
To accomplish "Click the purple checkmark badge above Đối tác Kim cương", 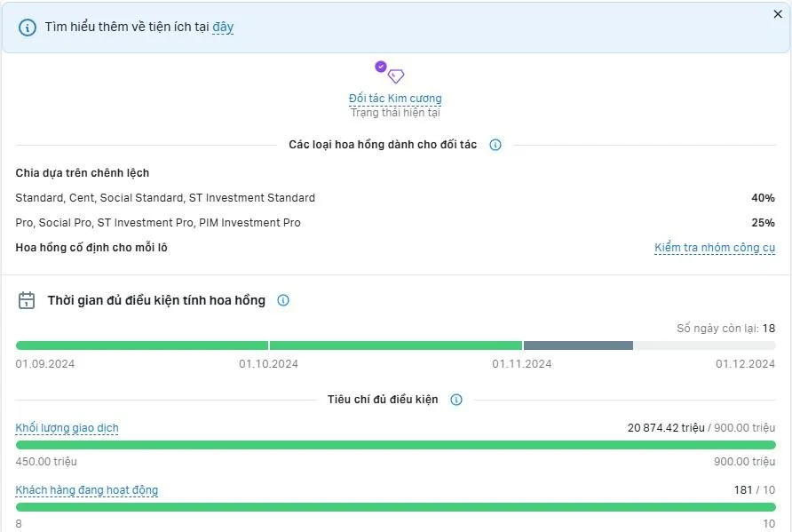I will pos(381,66).
